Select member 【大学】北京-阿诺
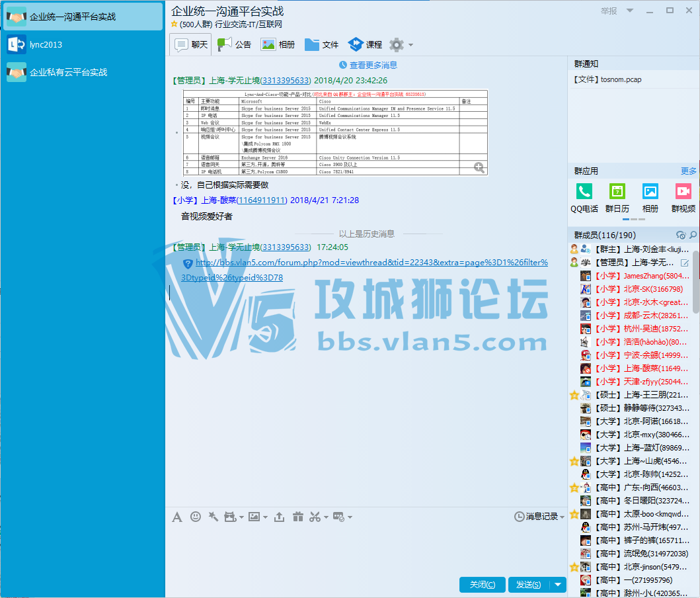700x598 pixels. coord(635,421)
